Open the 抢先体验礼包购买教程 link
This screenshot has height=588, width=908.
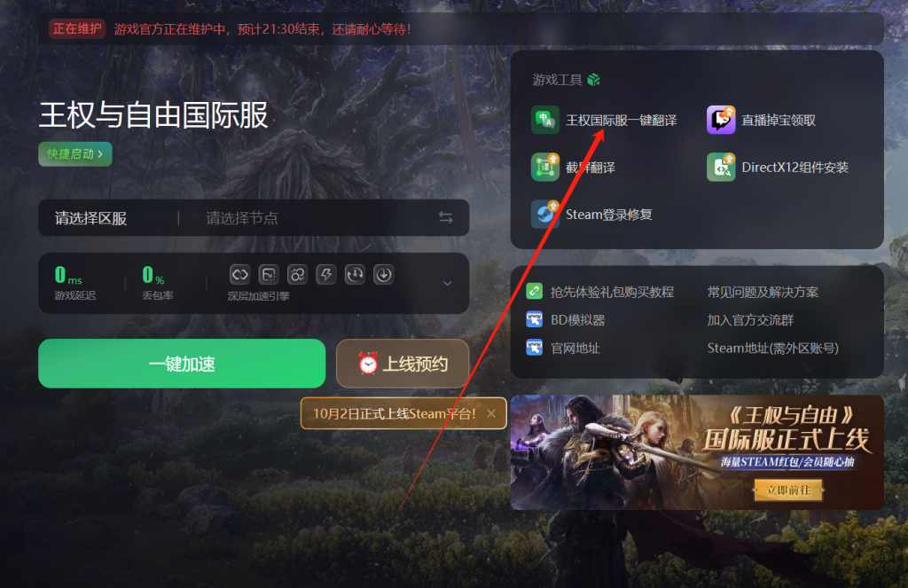coord(612,292)
